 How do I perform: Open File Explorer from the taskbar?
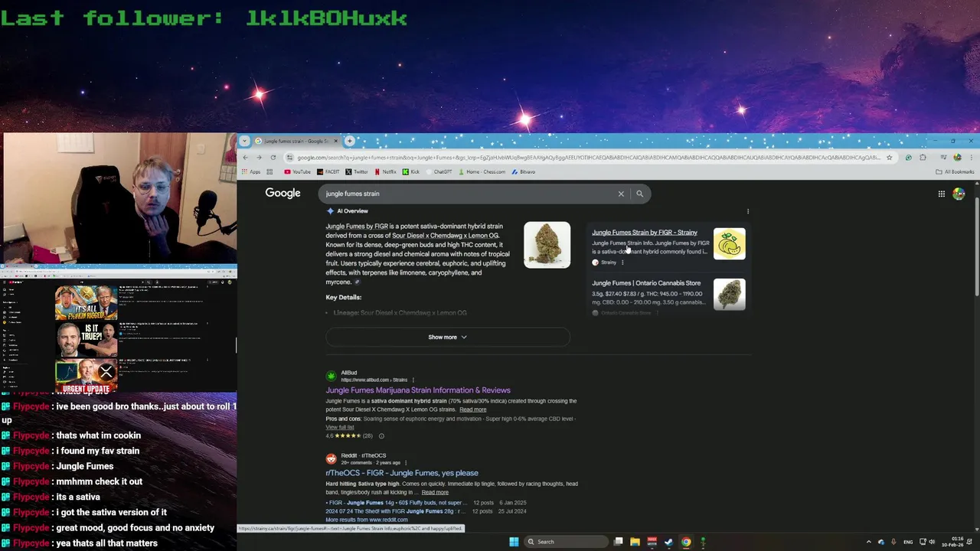tap(635, 542)
